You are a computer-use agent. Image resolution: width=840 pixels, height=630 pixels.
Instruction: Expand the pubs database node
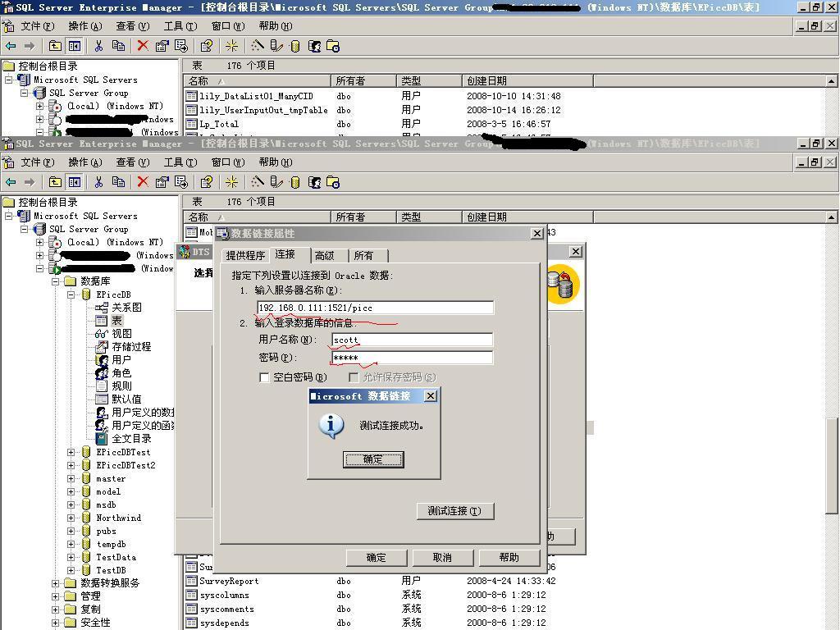pyautogui.click(x=71, y=532)
